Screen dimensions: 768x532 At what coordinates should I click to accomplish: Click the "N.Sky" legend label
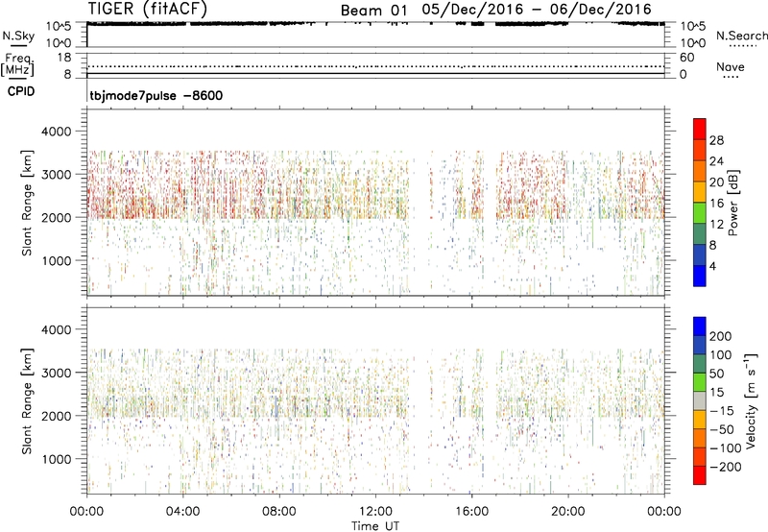(x=18, y=36)
